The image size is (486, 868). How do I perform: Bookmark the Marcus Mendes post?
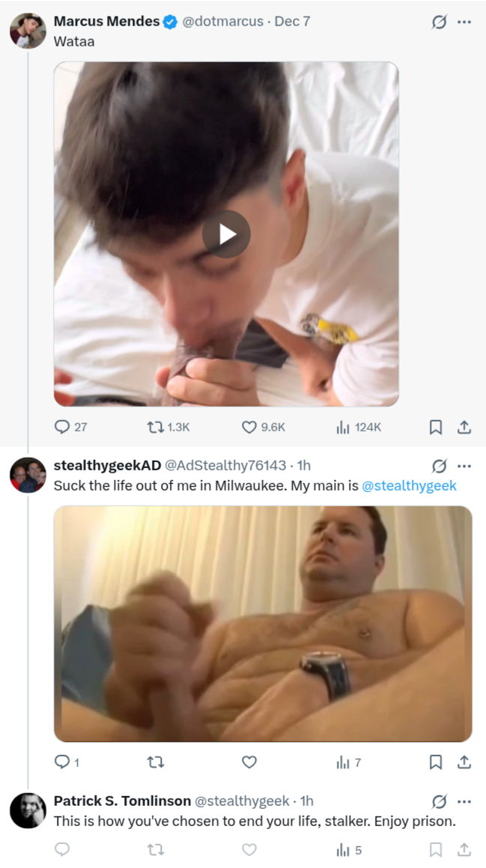click(436, 427)
